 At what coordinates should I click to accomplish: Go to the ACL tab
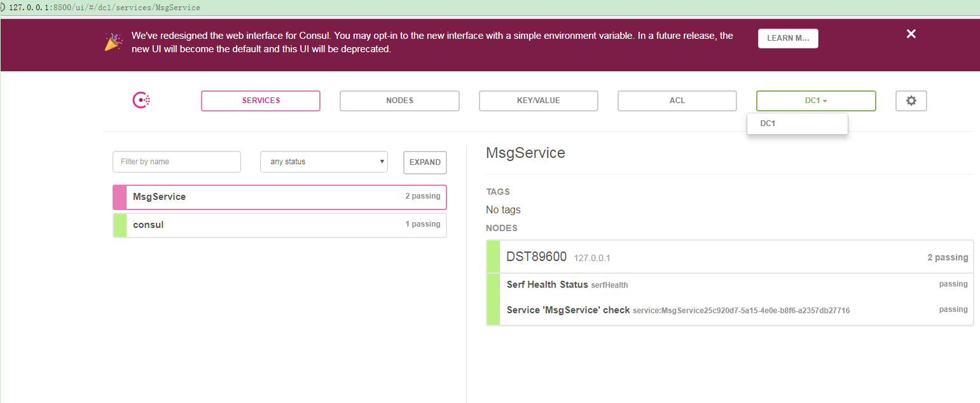677,101
